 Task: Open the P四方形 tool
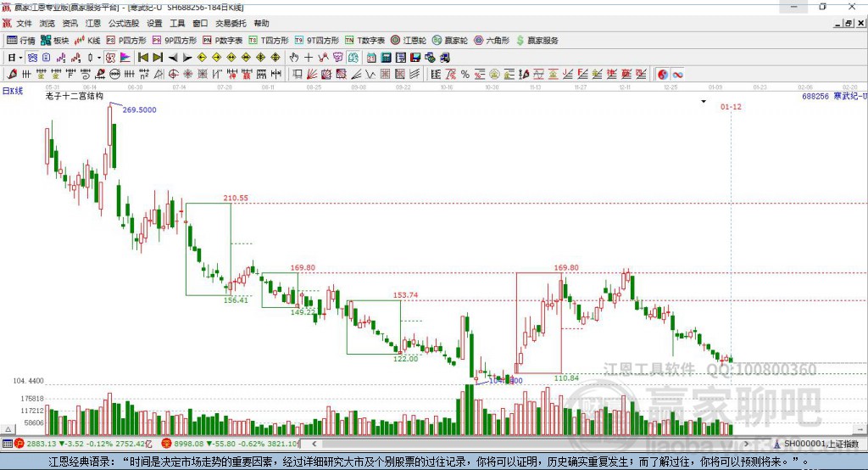click(x=126, y=41)
